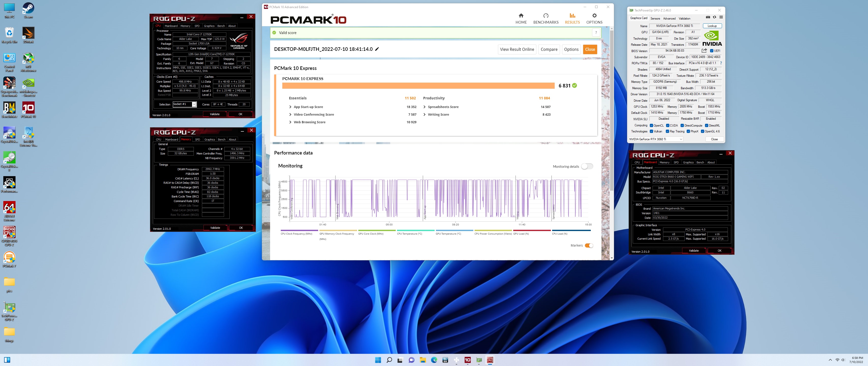The height and width of the screenshot is (366, 868).
Task: Switch to the Sensors tab in GPU-Z
Action: 655,19
